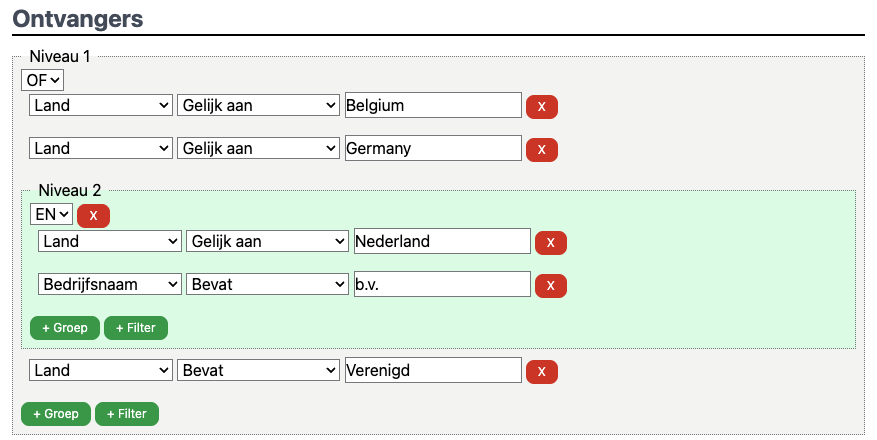Delete the Germany filter row
The height and width of the screenshot is (440, 877).
click(x=541, y=150)
